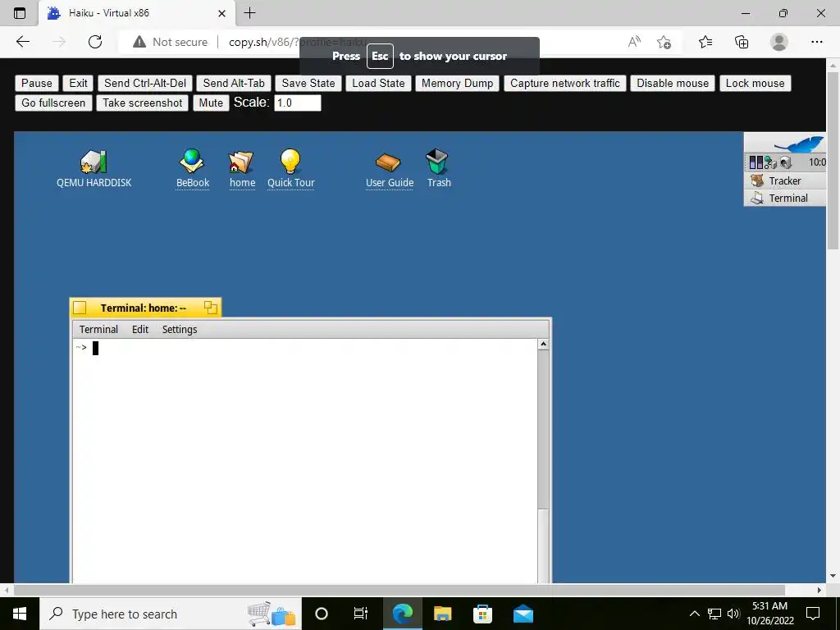This screenshot has height=630, width=840.
Task: Click the tab actions menu icon
Action: tap(20, 13)
